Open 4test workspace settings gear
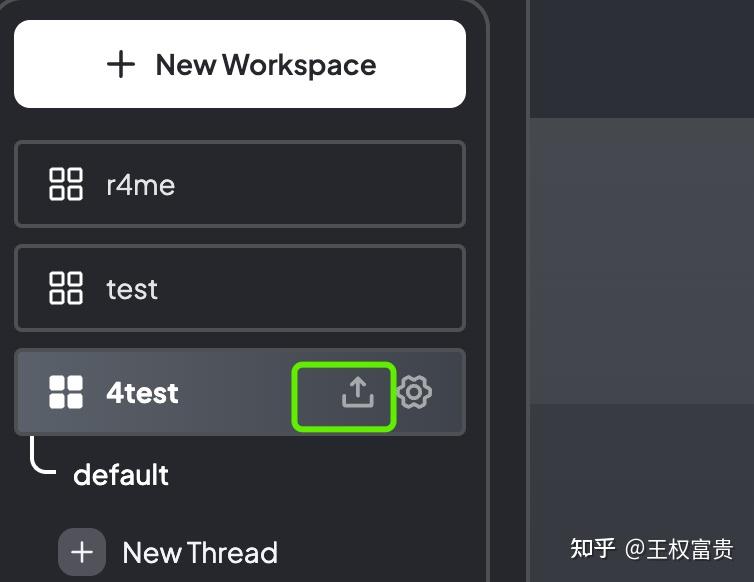The image size is (754, 582). [414, 392]
